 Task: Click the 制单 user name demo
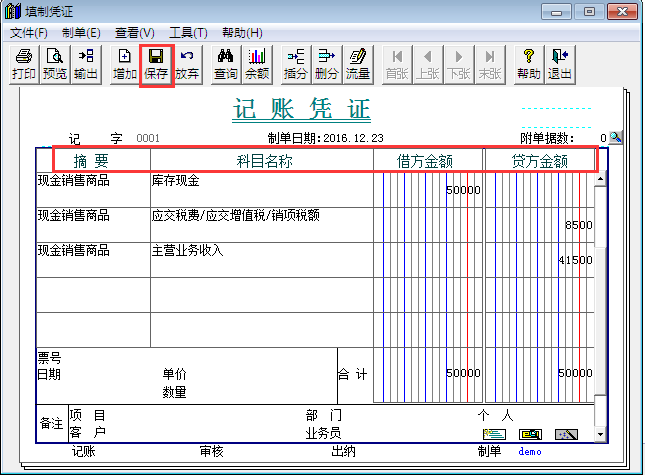(x=530, y=452)
